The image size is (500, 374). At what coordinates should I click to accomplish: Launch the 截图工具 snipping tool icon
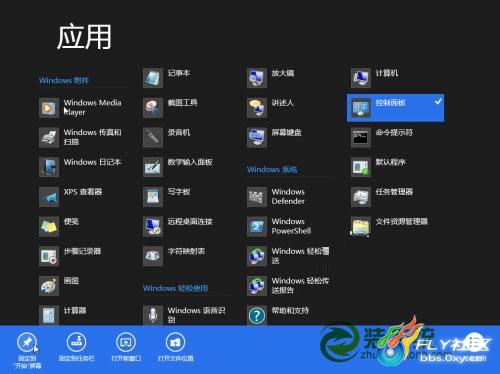pyautogui.click(x=153, y=108)
